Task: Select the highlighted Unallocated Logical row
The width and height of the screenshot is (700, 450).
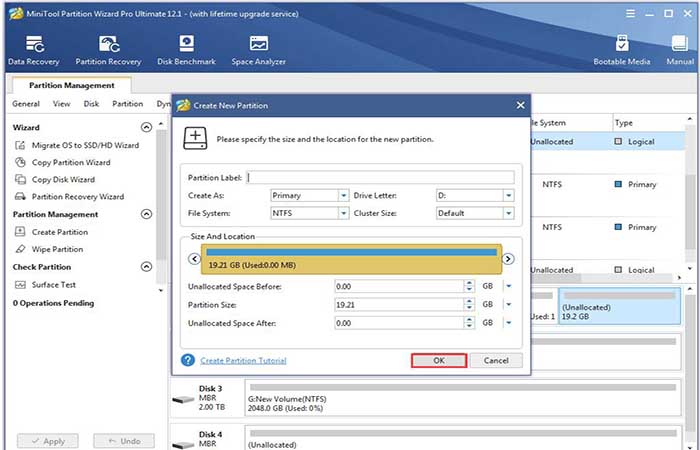Action: point(607,142)
